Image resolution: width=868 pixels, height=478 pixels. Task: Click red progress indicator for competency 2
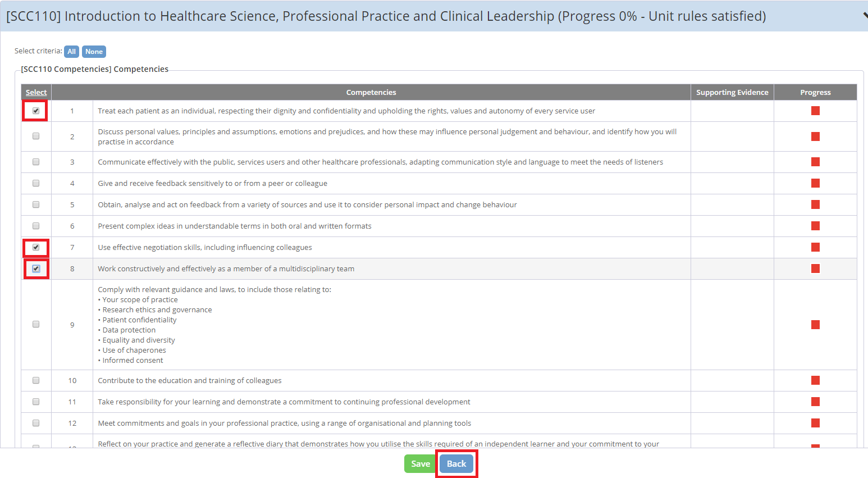[815, 136]
